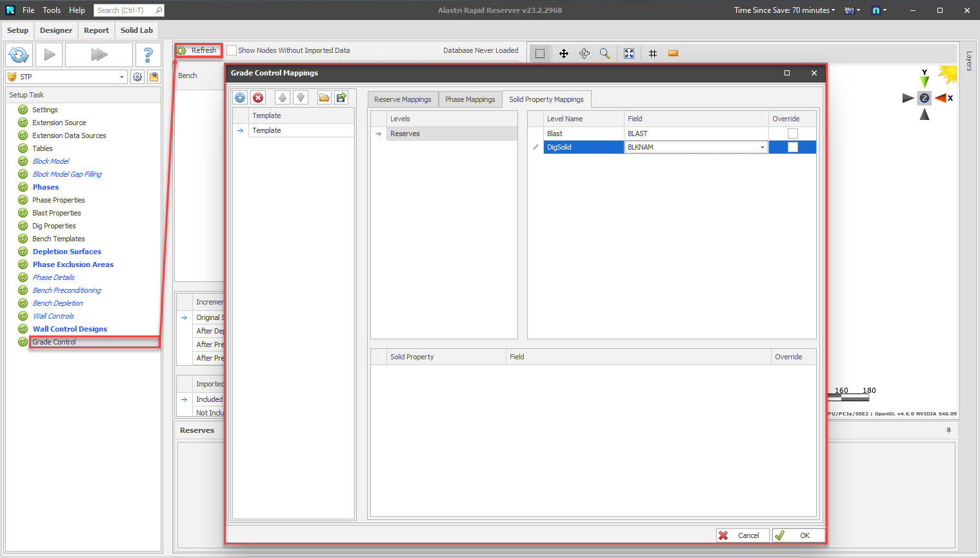
Task: Enable Override for the Blast level
Action: [x=792, y=134]
